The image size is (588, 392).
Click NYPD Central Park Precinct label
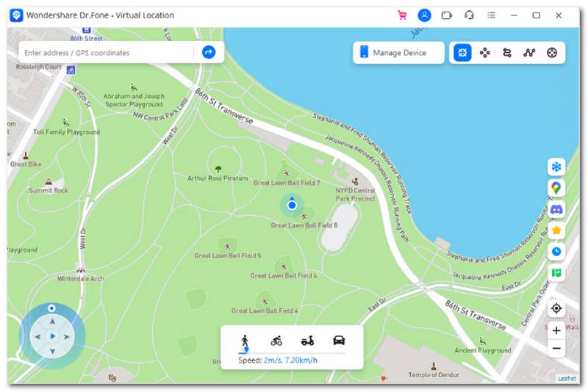355,195
